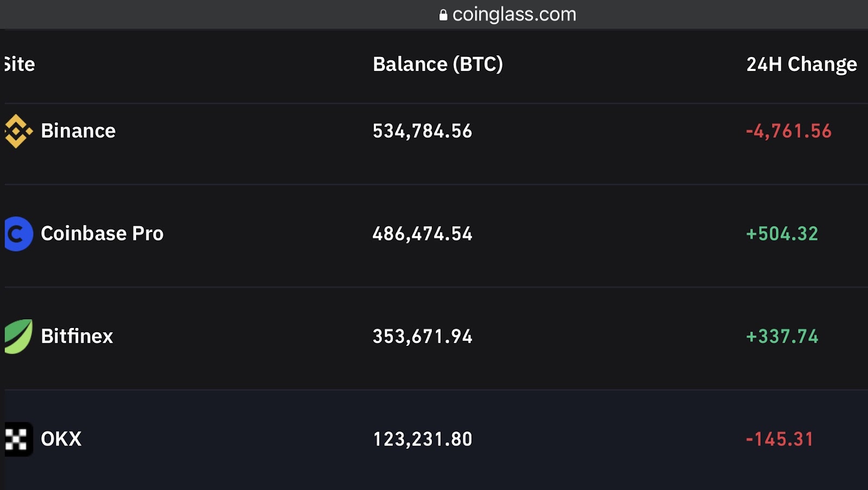Click the Bitfinex green leaf icon
This screenshot has height=490, width=868.
click(x=18, y=337)
